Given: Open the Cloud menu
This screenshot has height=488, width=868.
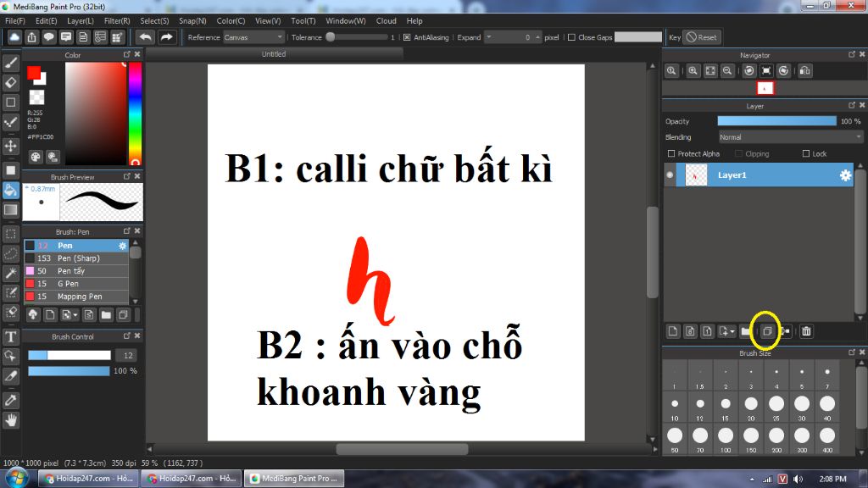Looking at the screenshot, I should point(386,20).
